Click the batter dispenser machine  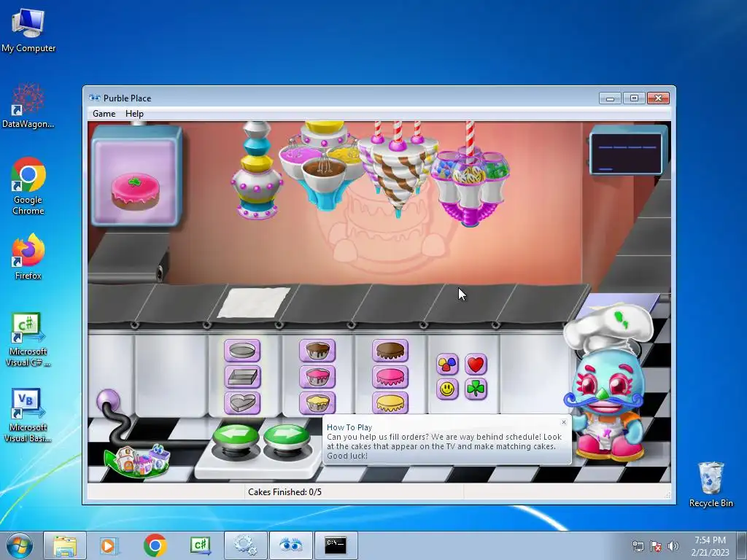257,171
